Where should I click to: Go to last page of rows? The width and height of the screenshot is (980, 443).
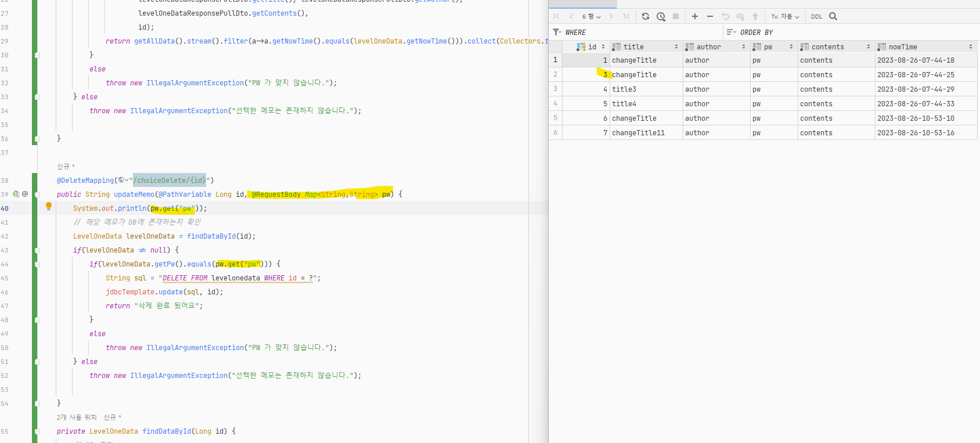click(626, 16)
